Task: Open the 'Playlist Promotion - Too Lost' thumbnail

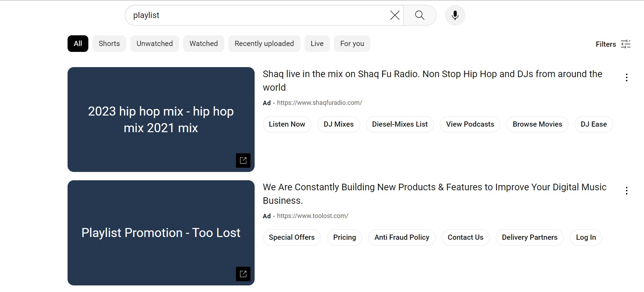Action: [161, 233]
